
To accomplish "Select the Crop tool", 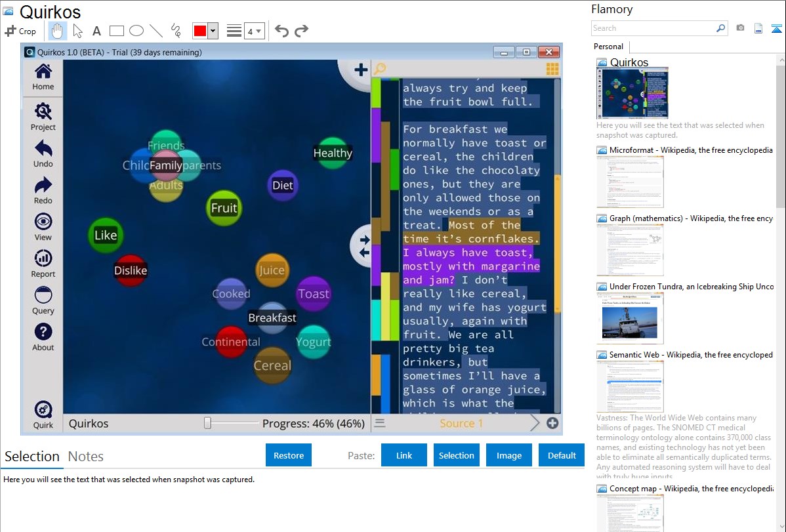I will click(20, 31).
